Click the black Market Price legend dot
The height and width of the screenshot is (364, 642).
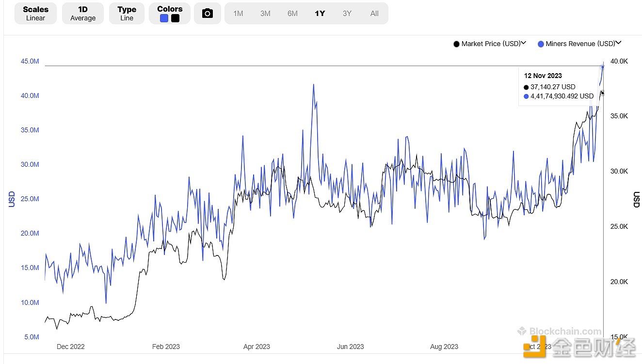[456, 44]
